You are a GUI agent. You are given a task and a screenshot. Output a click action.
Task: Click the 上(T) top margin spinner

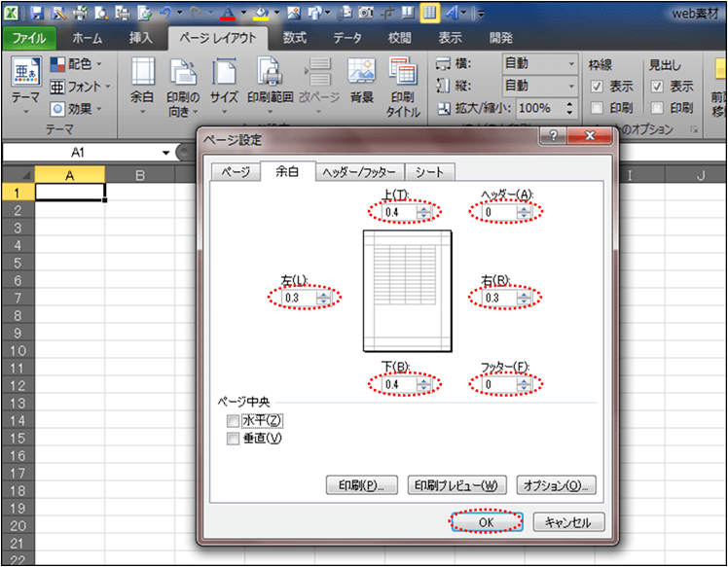click(x=423, y=213)
